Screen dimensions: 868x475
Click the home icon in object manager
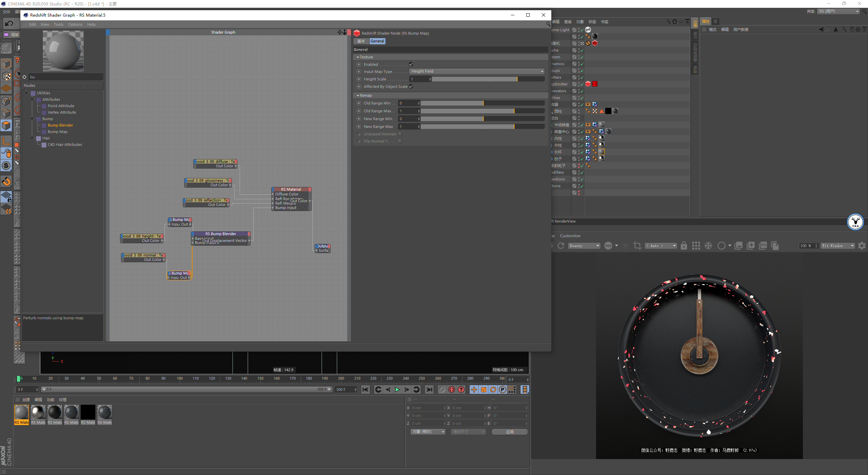(x=675, y=21)
